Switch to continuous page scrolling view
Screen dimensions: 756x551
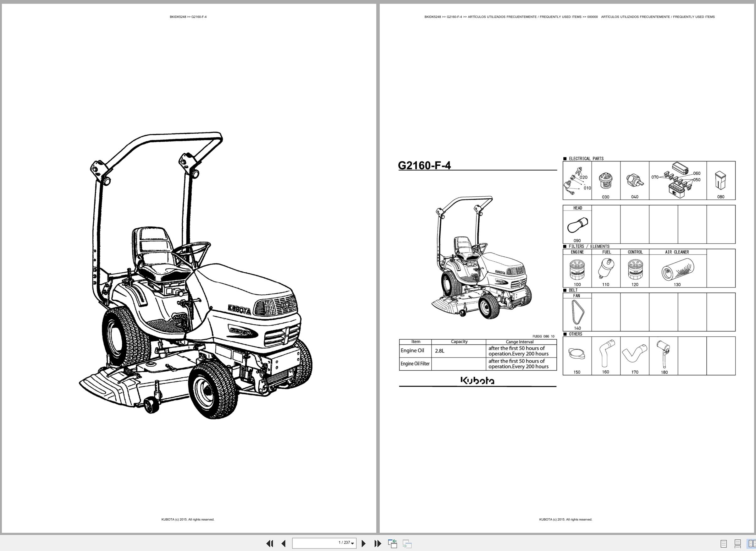(738, 544)
